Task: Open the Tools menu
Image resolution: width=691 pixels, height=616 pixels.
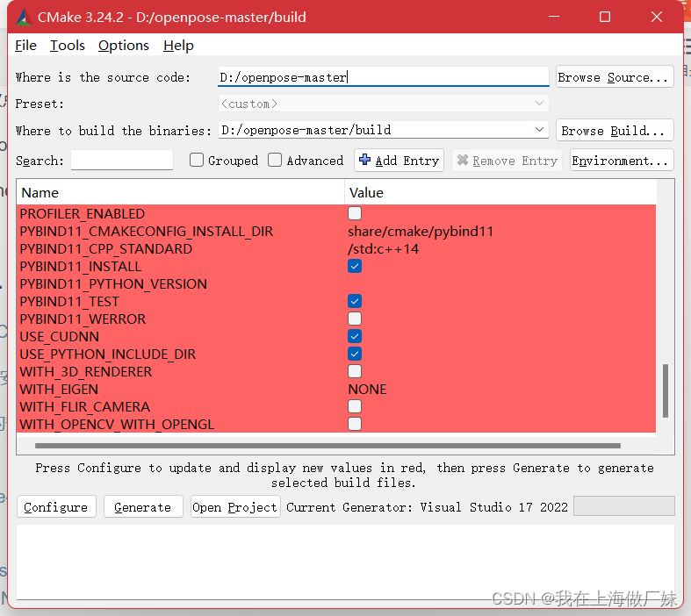Action: 67,46
